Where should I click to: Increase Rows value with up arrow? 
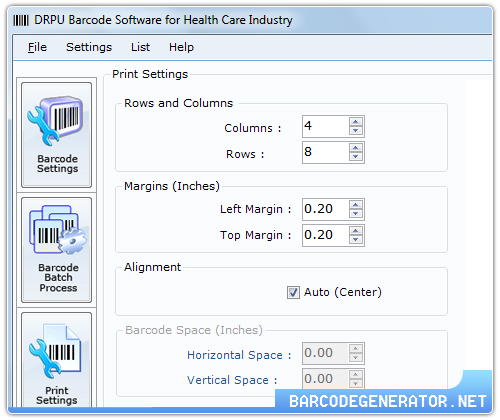[x=356, y=148]
